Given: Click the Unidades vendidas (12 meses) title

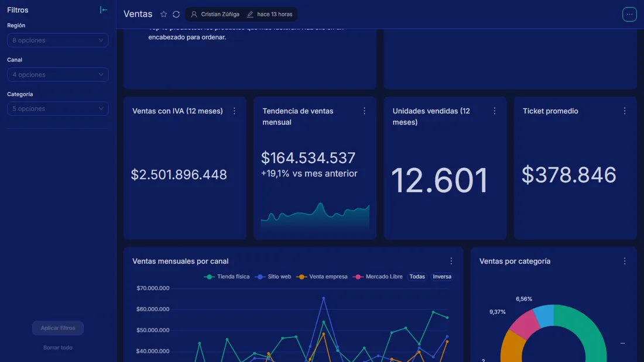Looking at the screenshot, I should coord(431,116).
